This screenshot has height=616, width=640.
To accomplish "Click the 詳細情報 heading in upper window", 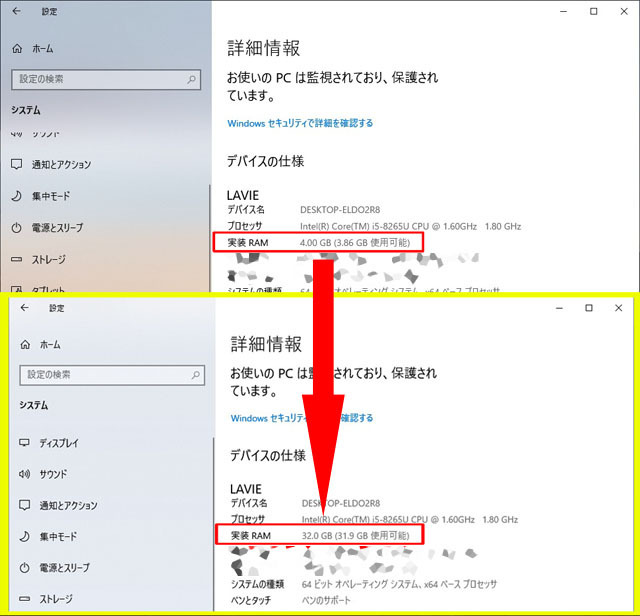I will click(264, 48).
